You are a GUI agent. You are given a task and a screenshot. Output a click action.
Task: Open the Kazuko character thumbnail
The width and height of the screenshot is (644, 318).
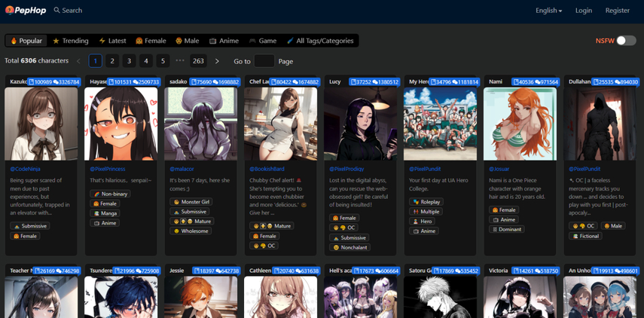point(41,124)
